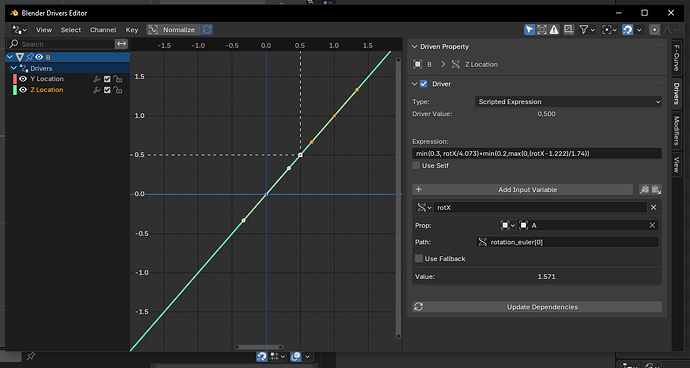Toggle Y Location curve visibility eye

23,79
